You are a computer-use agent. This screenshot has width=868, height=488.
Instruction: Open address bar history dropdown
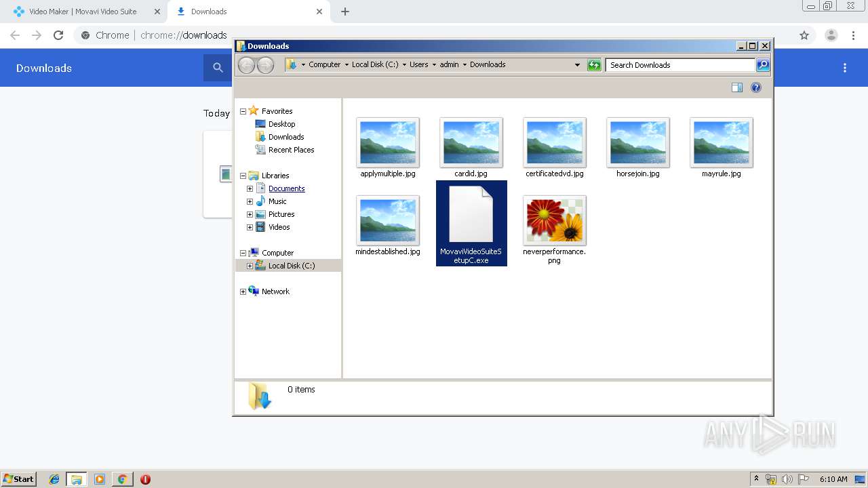click(577, 65)
